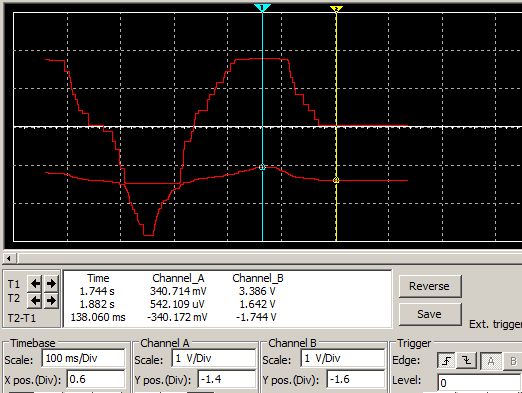This screenshot has width=522, height=393.
Task: Move T2 cursor right with arrow
Action: tap(51, 301)
